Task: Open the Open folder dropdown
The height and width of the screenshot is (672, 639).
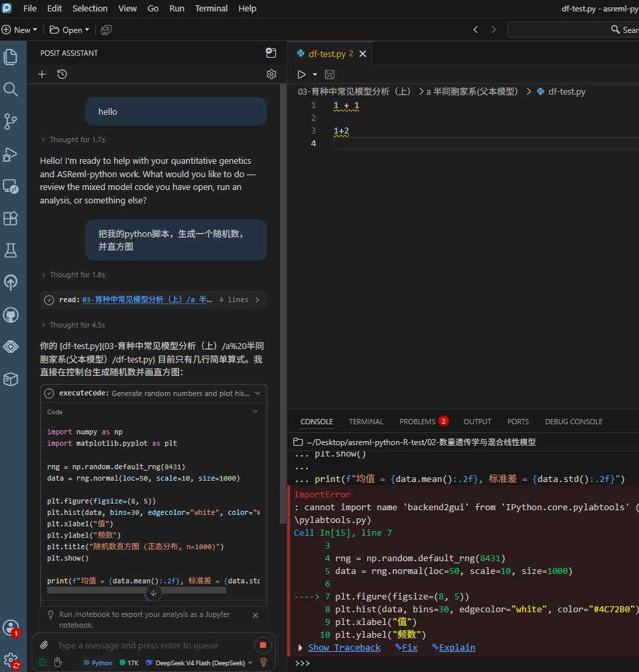Action: point(69,30)
